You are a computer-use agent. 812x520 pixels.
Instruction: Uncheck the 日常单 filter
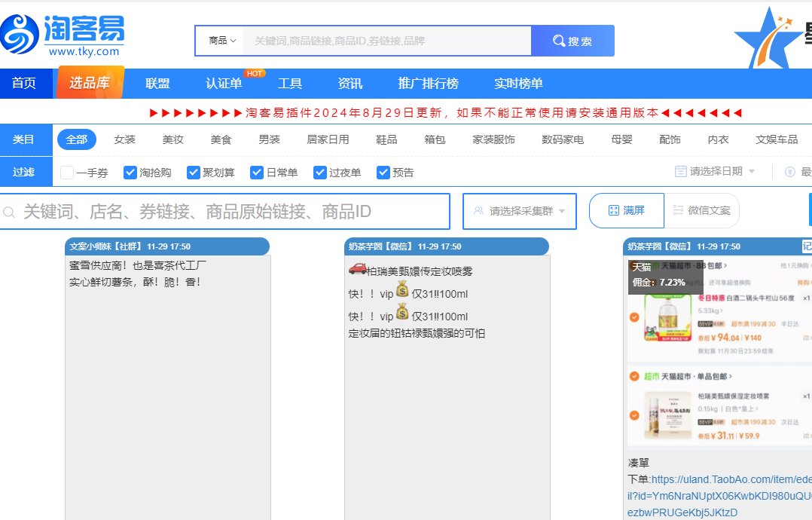tap(257, 173)
